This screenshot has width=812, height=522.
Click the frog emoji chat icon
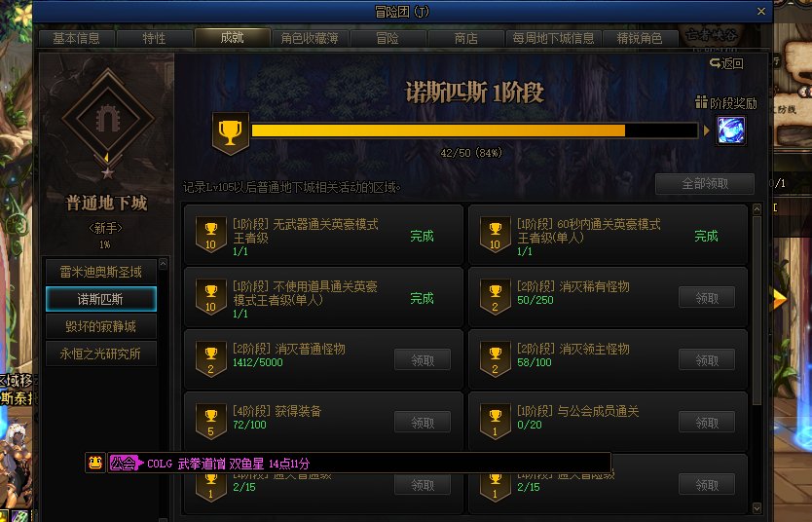[x=95, y=463]
